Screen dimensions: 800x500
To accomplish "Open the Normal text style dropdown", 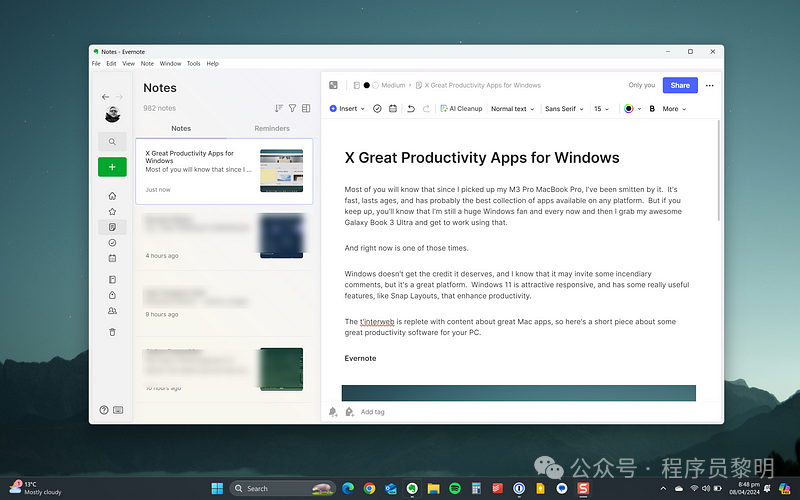I will coord(512,109).
